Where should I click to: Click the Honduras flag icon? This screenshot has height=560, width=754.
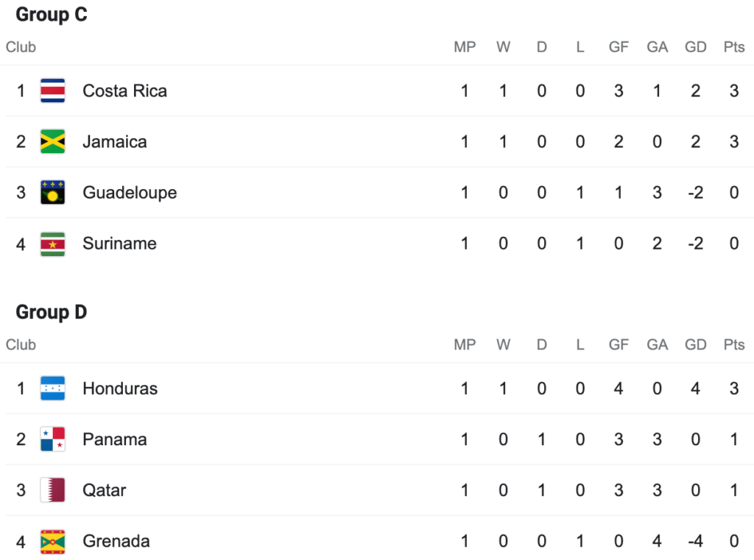(53, 389)
